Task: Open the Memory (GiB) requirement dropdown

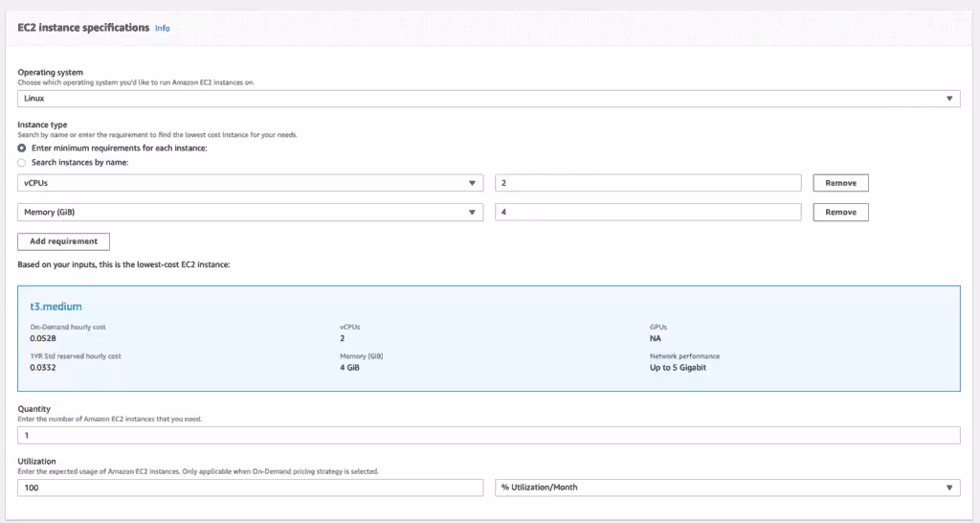Action: 250,212
